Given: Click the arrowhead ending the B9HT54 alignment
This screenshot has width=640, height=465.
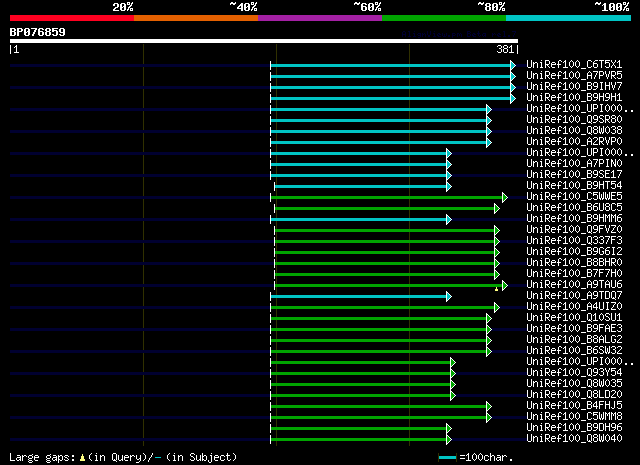Looking at the screenshot, I should 449,187.
